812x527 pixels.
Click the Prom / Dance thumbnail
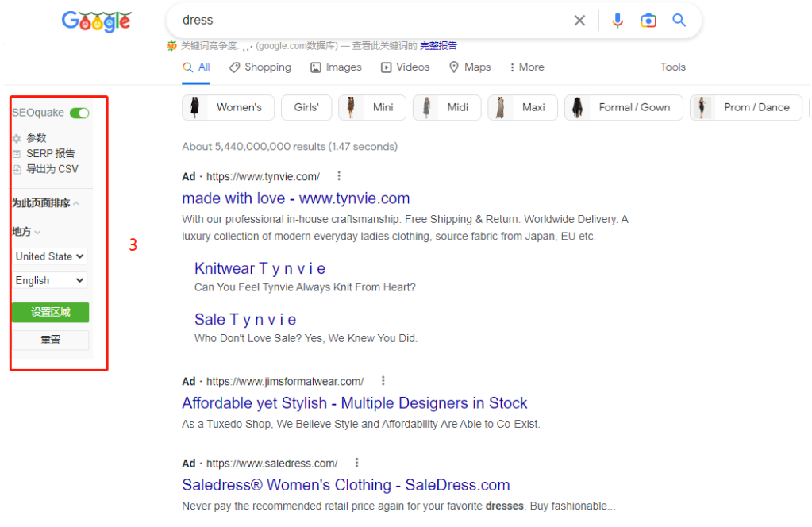point(702,108)
